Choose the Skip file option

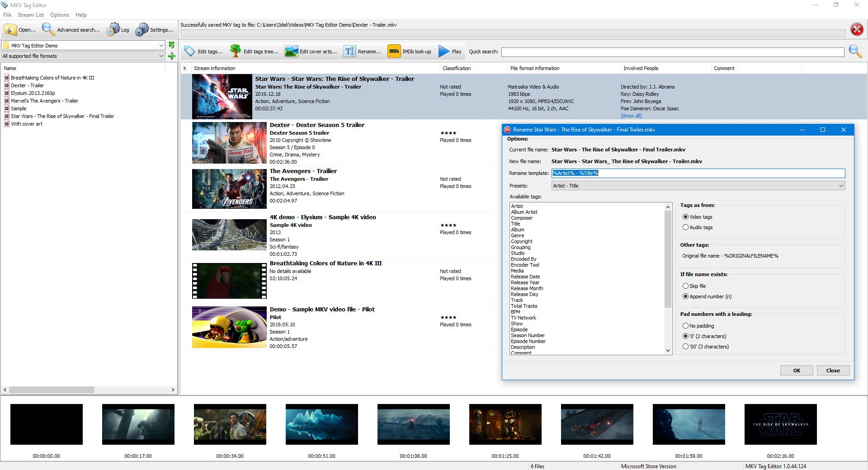685,286
